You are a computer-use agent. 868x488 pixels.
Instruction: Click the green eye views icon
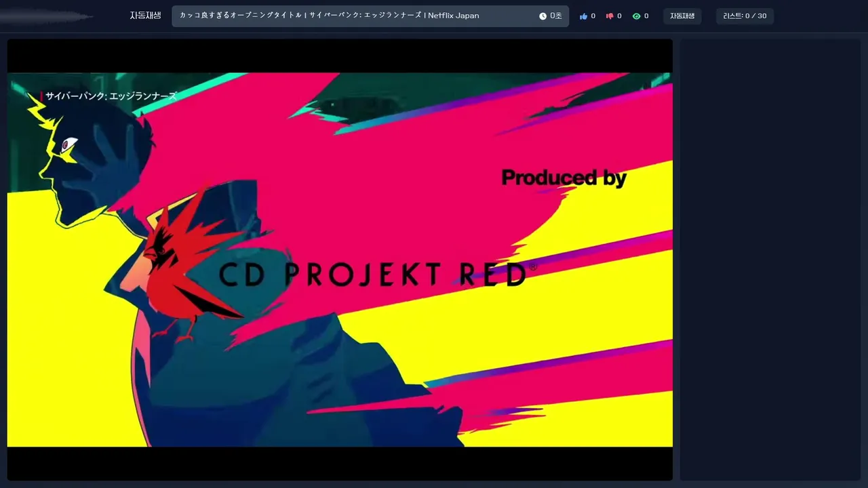click(636, 16)
